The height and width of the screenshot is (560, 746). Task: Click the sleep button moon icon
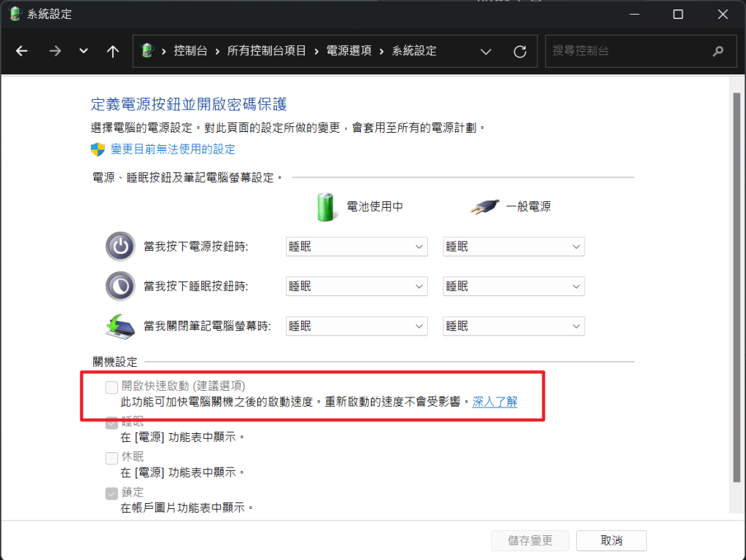(x=120, y=286)
